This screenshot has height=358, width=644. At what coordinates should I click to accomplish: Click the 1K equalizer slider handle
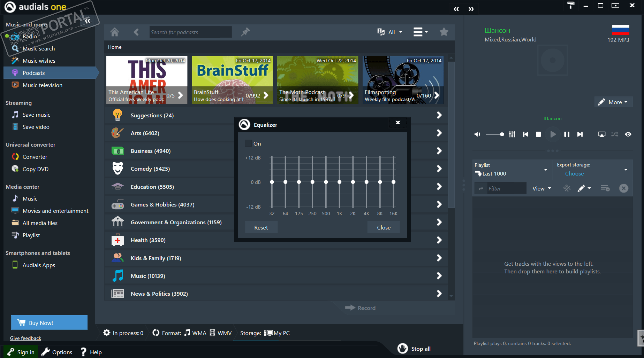340,182
